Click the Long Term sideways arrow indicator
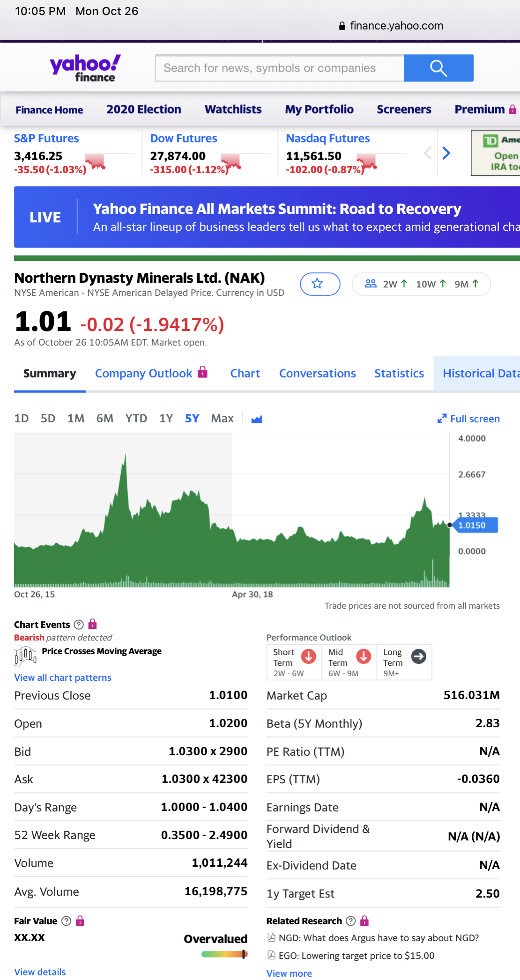Viewport: 520px width, 980px height. coord(418,656)
